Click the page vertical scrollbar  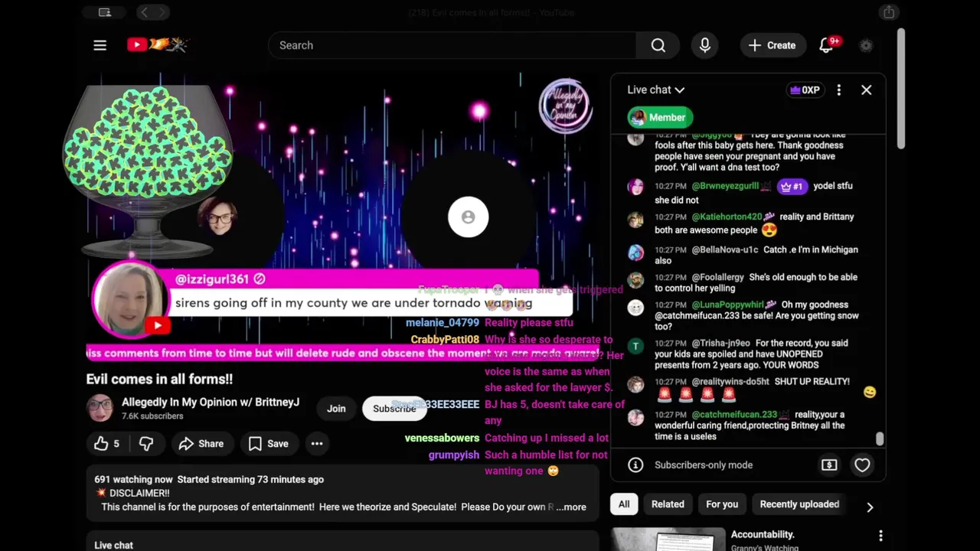(x=901, y=88)
